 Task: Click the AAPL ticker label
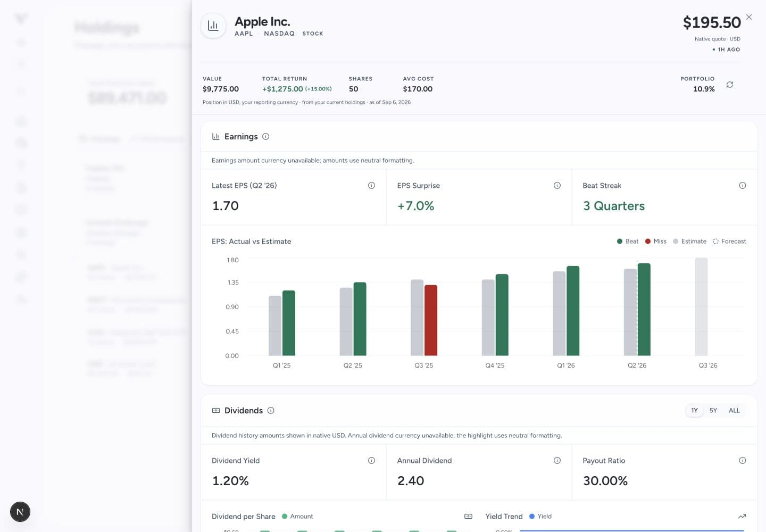point(244,34)
